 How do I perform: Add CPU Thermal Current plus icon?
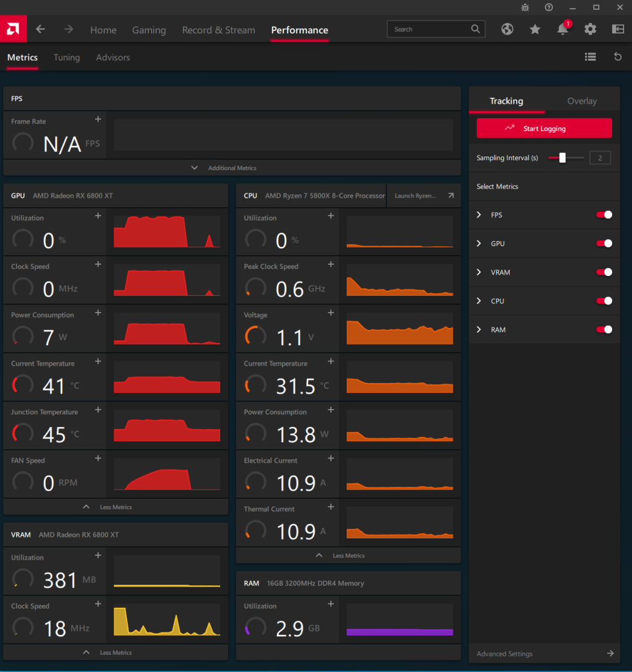(x=331, y=507)
